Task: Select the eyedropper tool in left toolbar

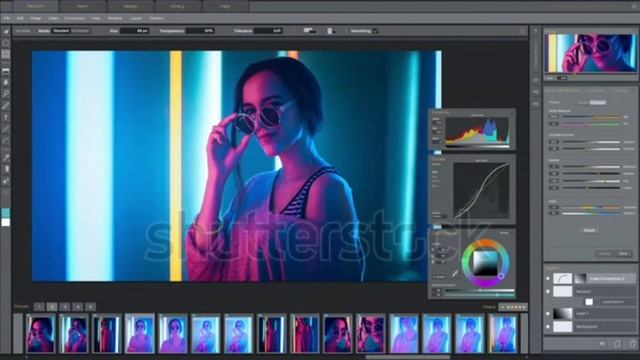Action: pos(6,157)
